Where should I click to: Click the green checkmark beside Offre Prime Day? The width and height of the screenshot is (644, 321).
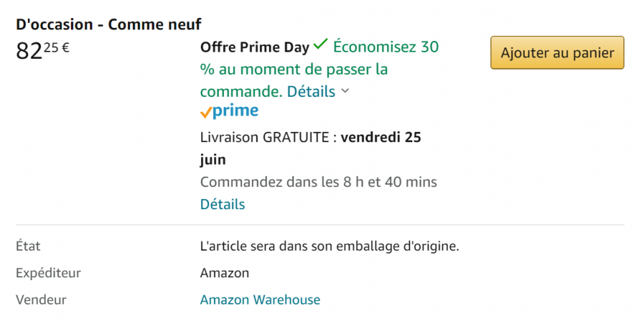321,45
